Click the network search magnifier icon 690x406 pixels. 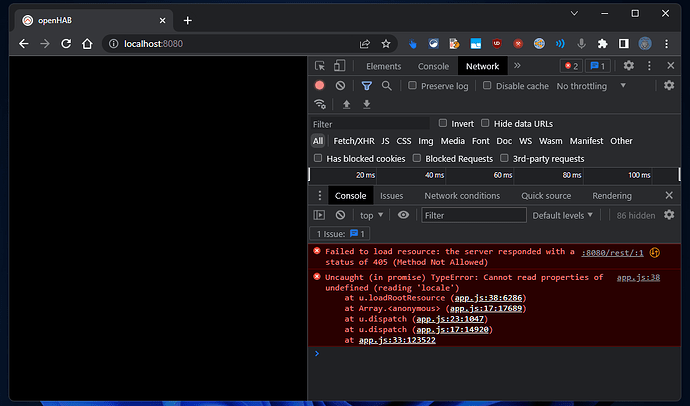tap(386, 86)
